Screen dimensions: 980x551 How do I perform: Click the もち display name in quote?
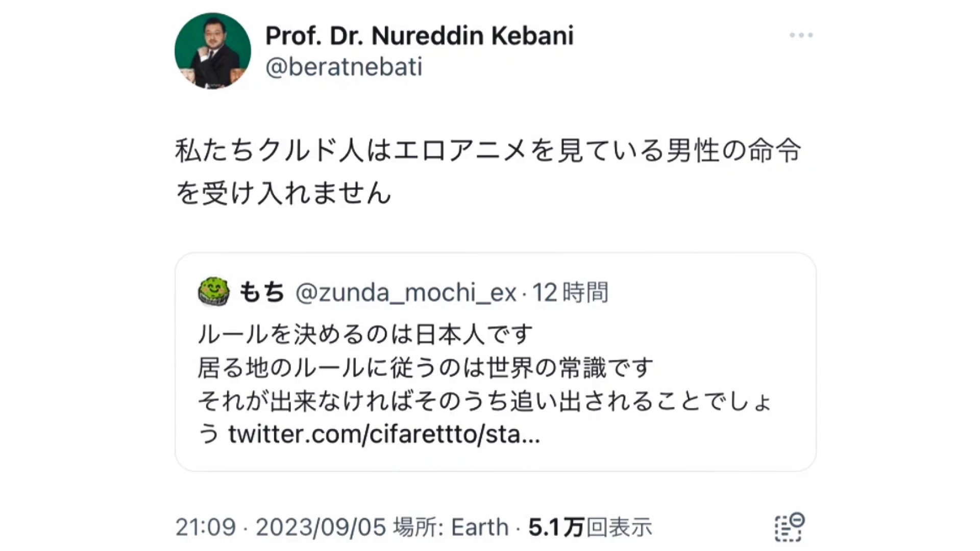[x=261, y=292]
